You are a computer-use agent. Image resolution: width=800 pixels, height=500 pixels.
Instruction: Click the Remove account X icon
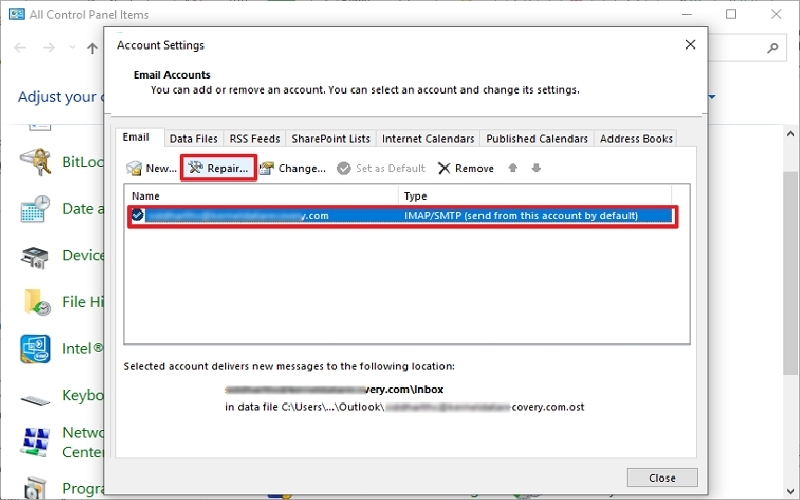[444, 169]
